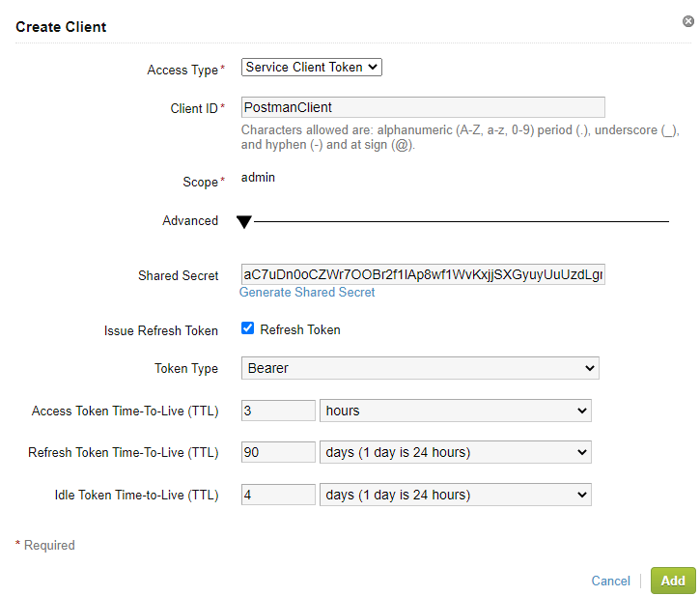
Task: Open Refresh Token TTL units dropdown
Action: pyautogui.click(x=455, y=452)
